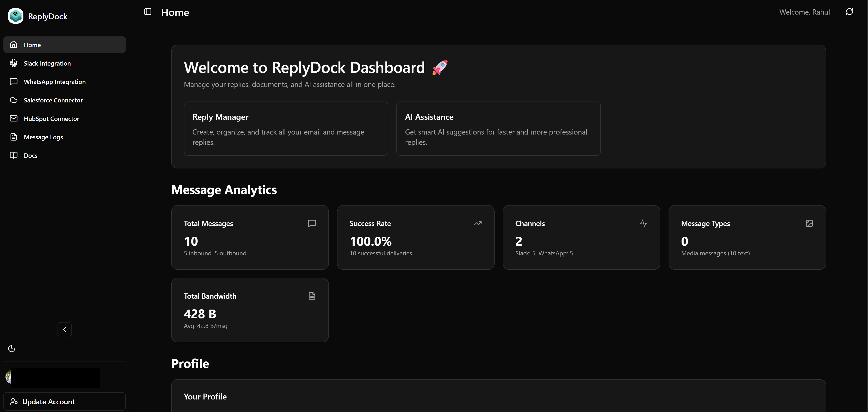Collapse sidebar with chevron button
868x412 pixels.
click(x=64, y=329)
